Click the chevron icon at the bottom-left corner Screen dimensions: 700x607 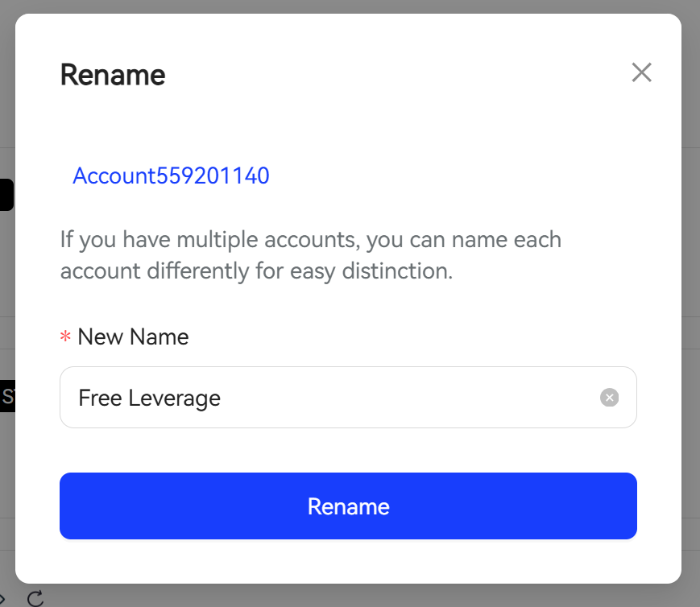pos(2,598)
